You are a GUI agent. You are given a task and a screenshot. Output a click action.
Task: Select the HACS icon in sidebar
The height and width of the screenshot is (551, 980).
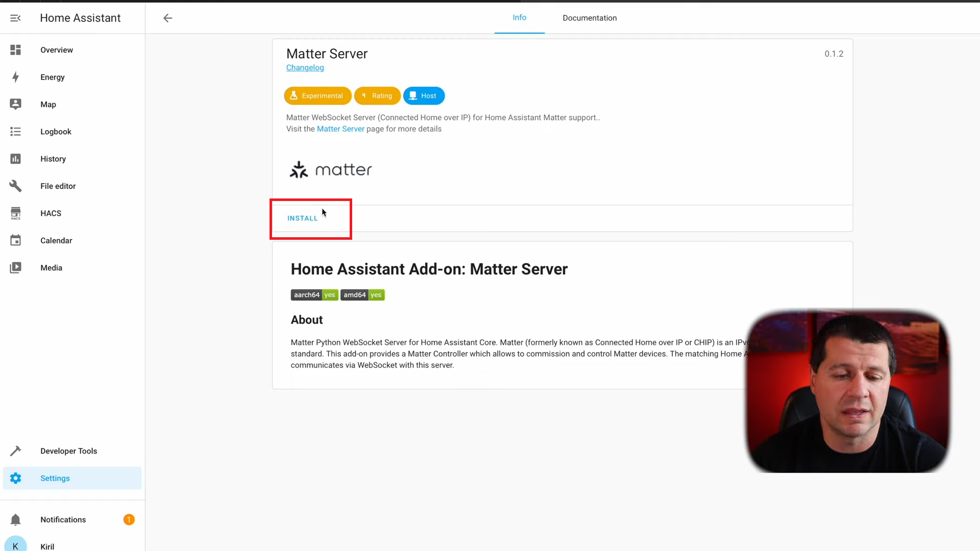(x=15, y=213)
